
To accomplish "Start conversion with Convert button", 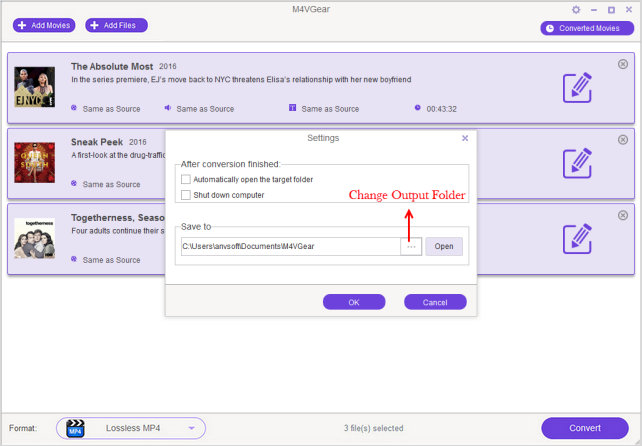I will point(585,428).
